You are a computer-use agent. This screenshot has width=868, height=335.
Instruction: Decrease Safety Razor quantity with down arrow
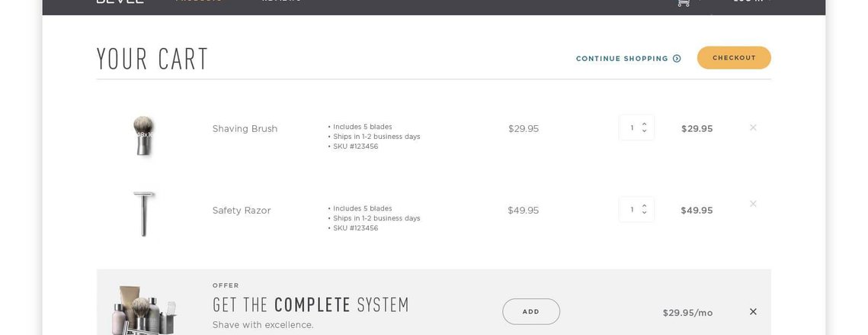[x=644, y=213]
